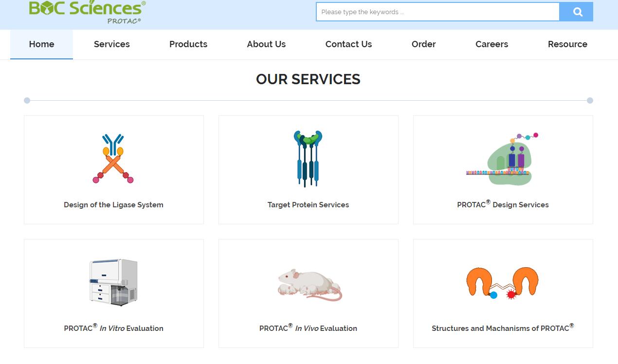618x364 pixels.
Task: Open the Home tab
Action: coord(41,44)
